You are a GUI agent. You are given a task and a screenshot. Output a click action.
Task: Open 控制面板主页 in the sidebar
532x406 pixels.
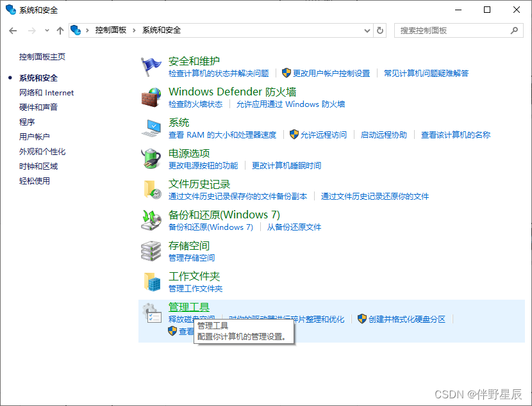[x=42, y=56]
